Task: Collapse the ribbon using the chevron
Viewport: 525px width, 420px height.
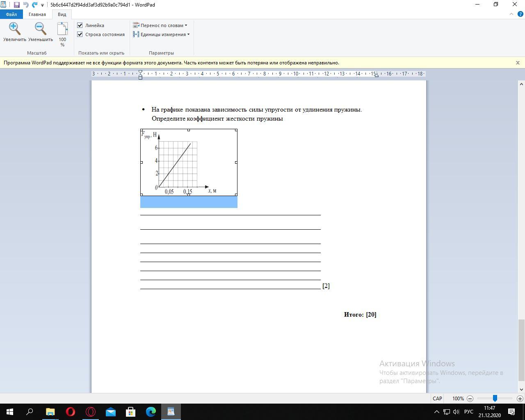Action: [x=511, y=14]
